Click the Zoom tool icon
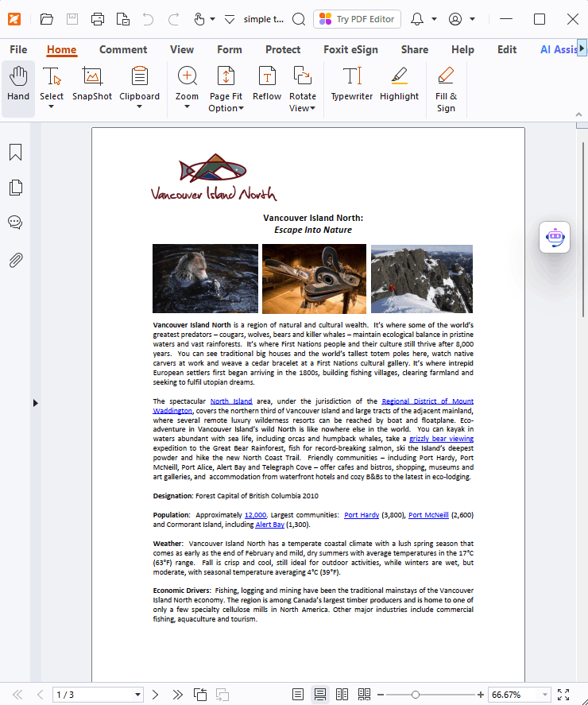 point(187,76)
